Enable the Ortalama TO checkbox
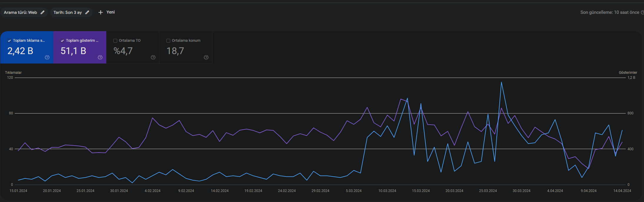 click(115, 41)
